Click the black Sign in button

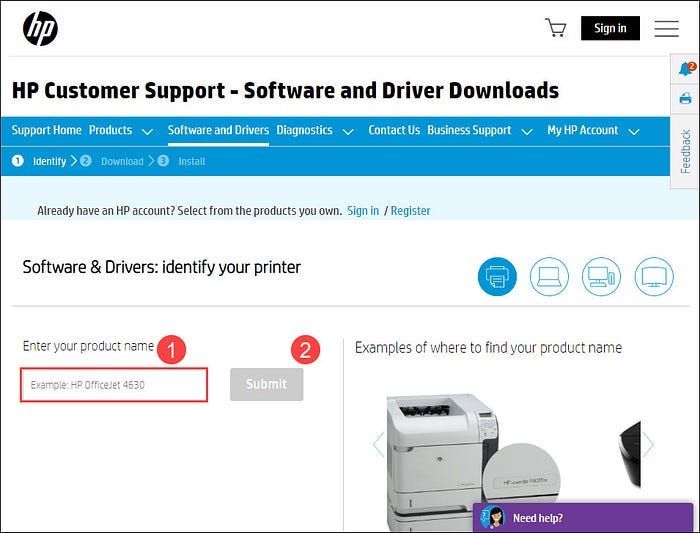610,28
